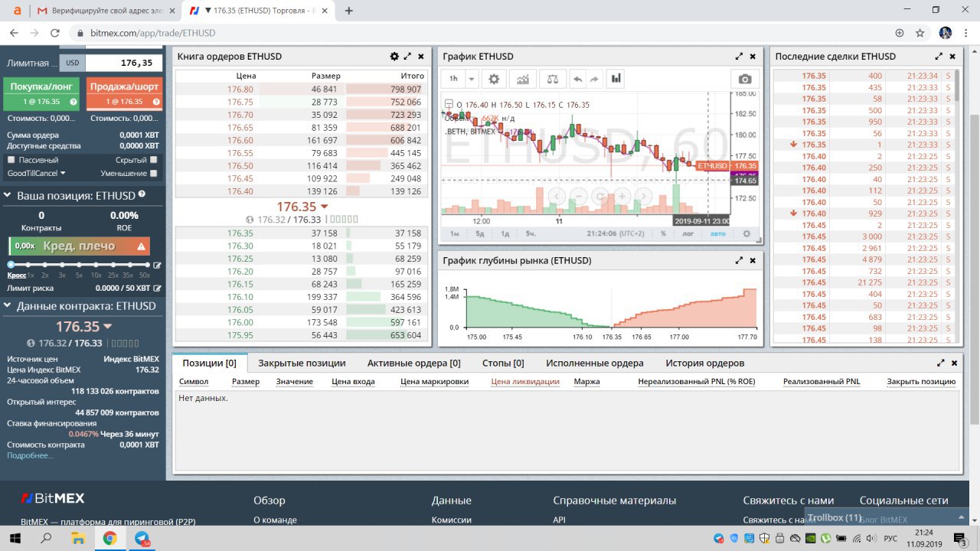Open Активные ордера [0] tab
Image resolution: width=980 pixels, height=551 pixels.
[413, 363]
